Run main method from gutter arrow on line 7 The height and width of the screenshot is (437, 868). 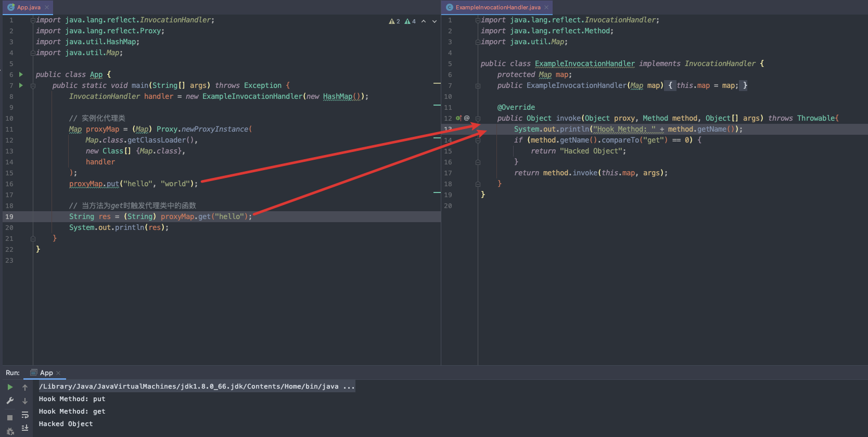21,85
